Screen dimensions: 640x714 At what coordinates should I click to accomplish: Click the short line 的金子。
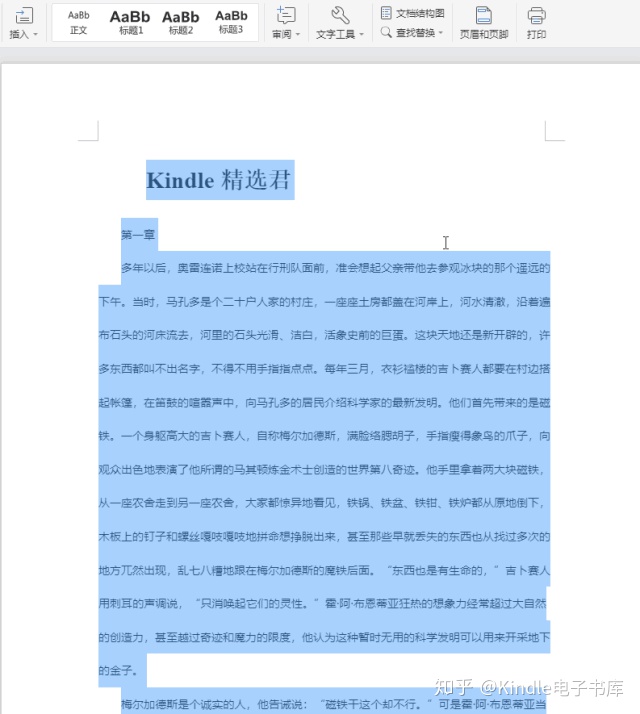point(118,671)
